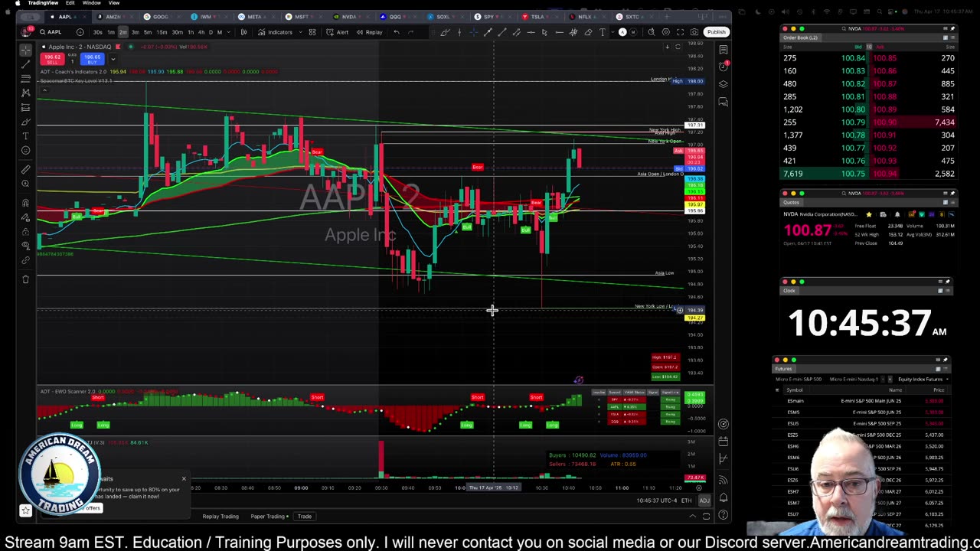Take a chart snapshot with camera icon
980x551 pixels.
(694, 32)
